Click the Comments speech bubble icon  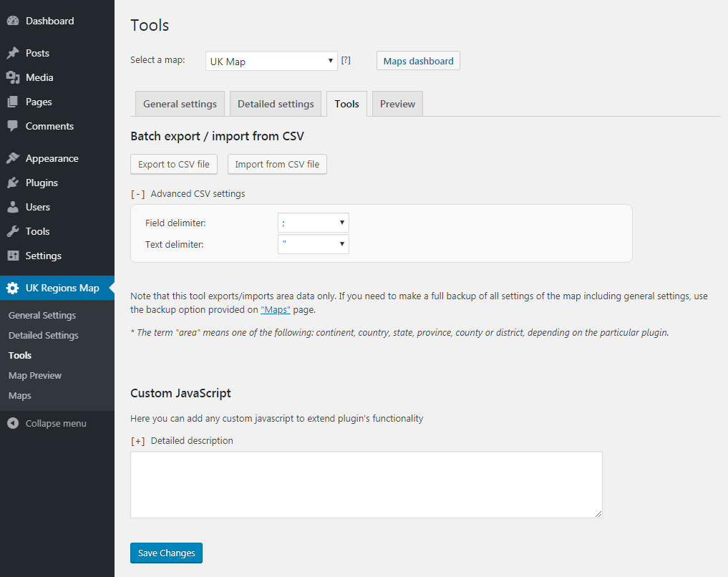click(x=13, y=127)
